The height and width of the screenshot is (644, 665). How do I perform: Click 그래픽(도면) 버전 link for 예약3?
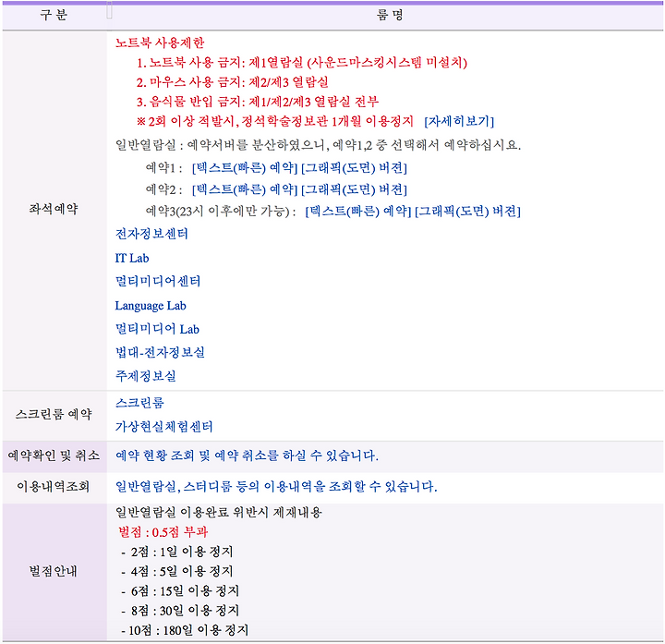[x=467, y=212]
